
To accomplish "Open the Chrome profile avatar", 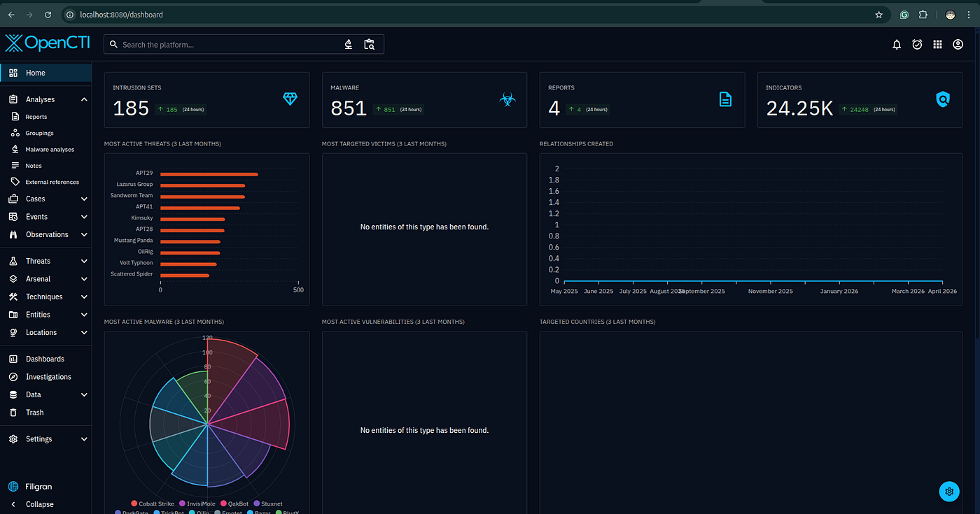I will point(951,15).
